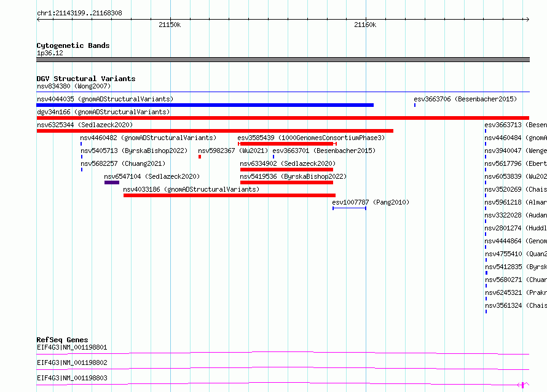The height and width of the screenshot is (392, 547).
Task: Open the EIF4G3 NM_001198803 transcript
Action: (x=72, y=378)
